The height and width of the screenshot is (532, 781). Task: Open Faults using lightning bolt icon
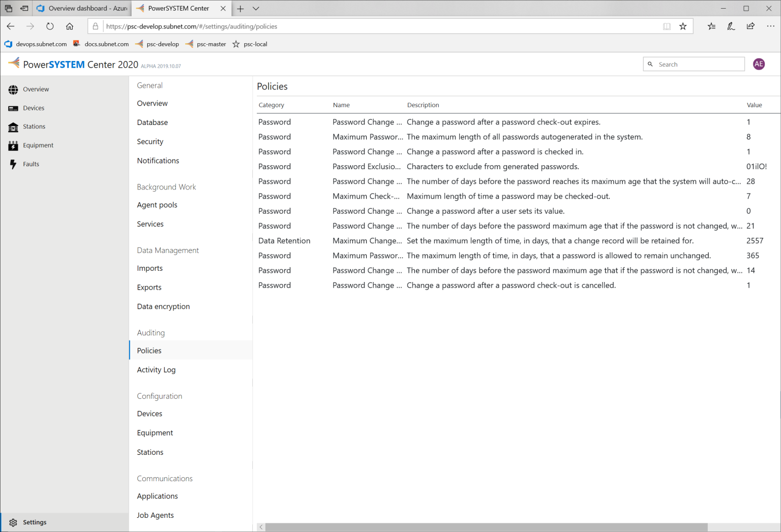[13, 164]
